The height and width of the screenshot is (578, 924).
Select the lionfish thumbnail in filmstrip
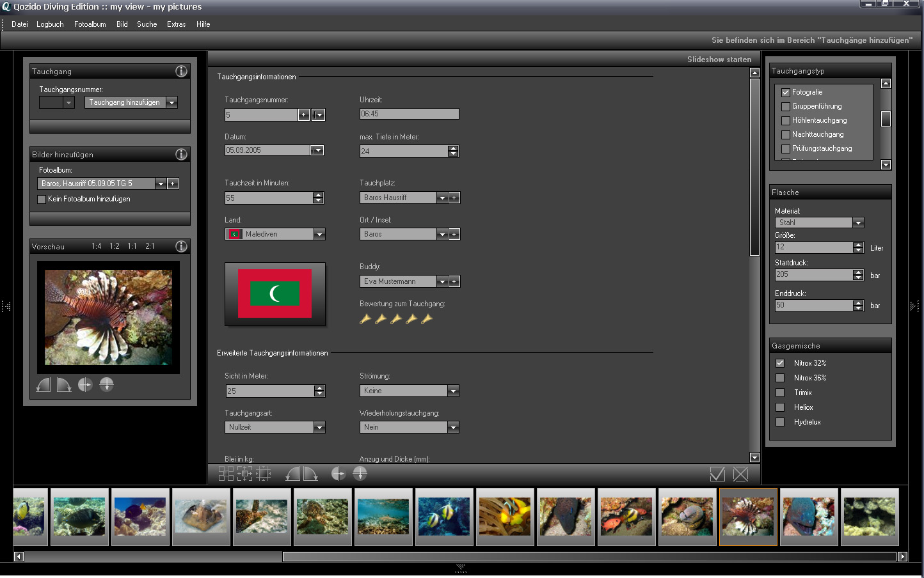click(748, 517)
